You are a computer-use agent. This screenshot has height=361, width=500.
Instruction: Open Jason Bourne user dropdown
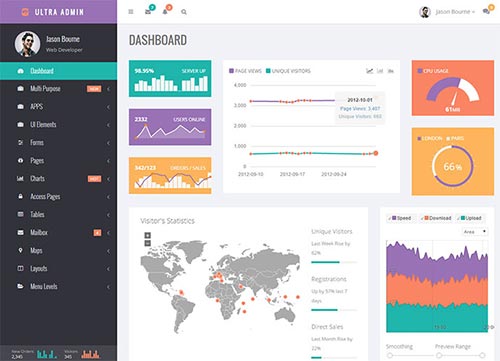(455, 12)
